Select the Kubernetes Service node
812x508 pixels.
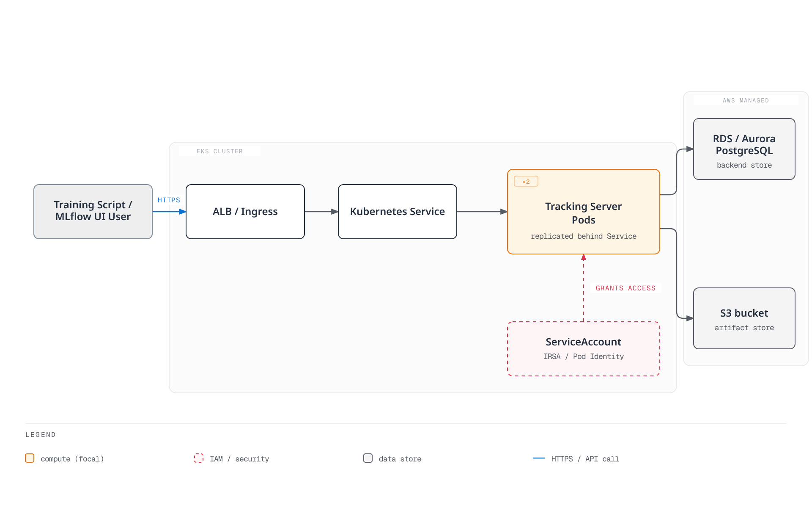(398, 212)
